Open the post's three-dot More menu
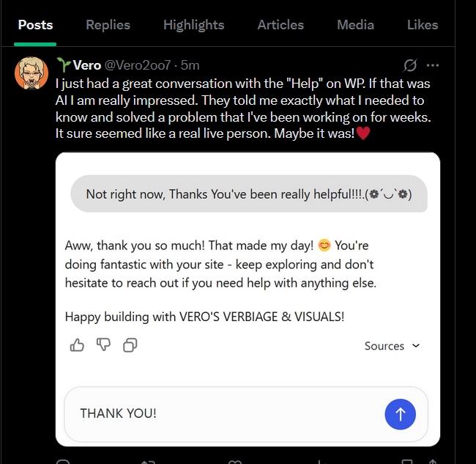 click(433, 65)
